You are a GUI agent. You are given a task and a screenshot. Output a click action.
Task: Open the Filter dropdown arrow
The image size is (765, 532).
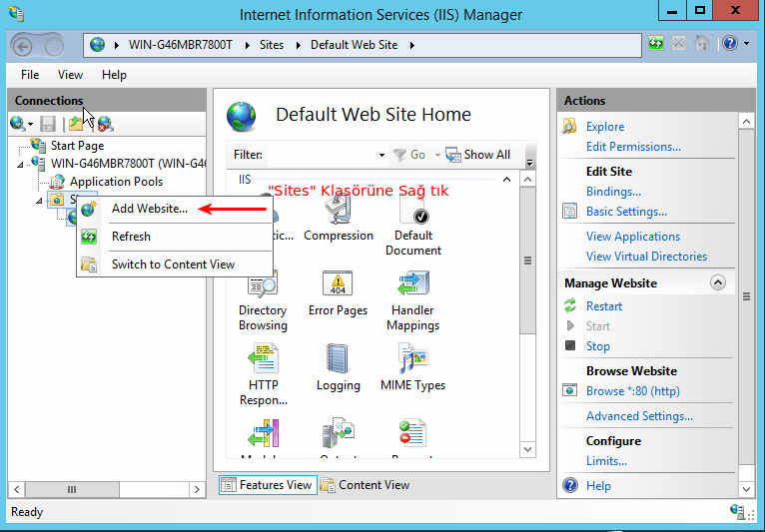382,155
